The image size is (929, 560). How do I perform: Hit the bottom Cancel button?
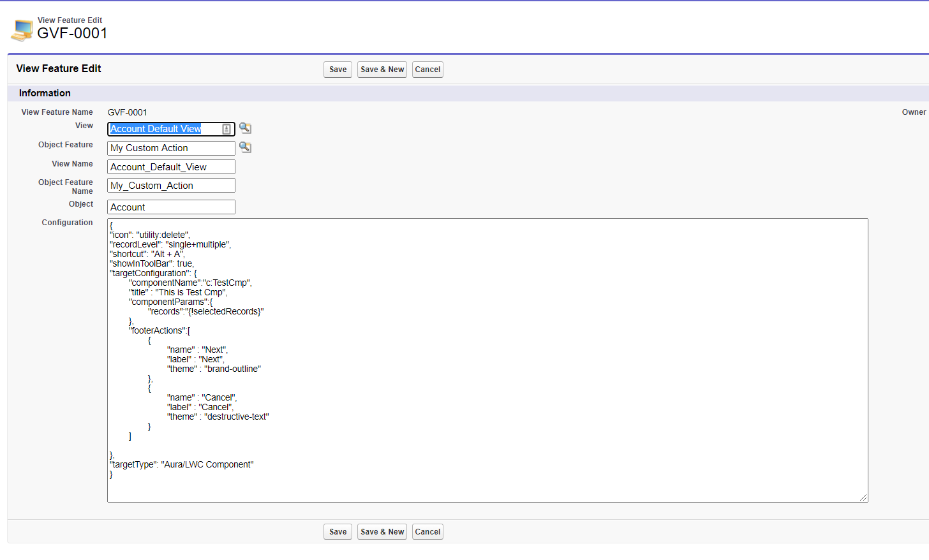tap(427, 532)
